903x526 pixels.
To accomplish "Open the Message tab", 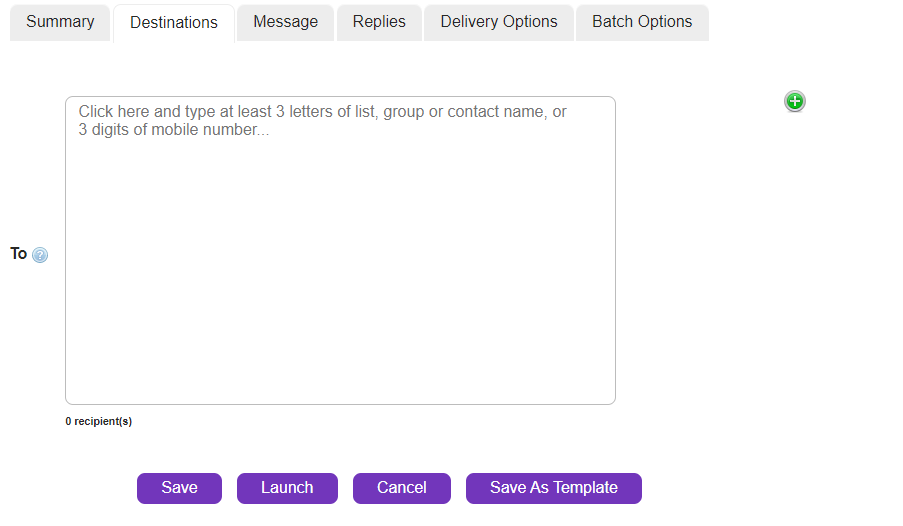I will [285, 22].
